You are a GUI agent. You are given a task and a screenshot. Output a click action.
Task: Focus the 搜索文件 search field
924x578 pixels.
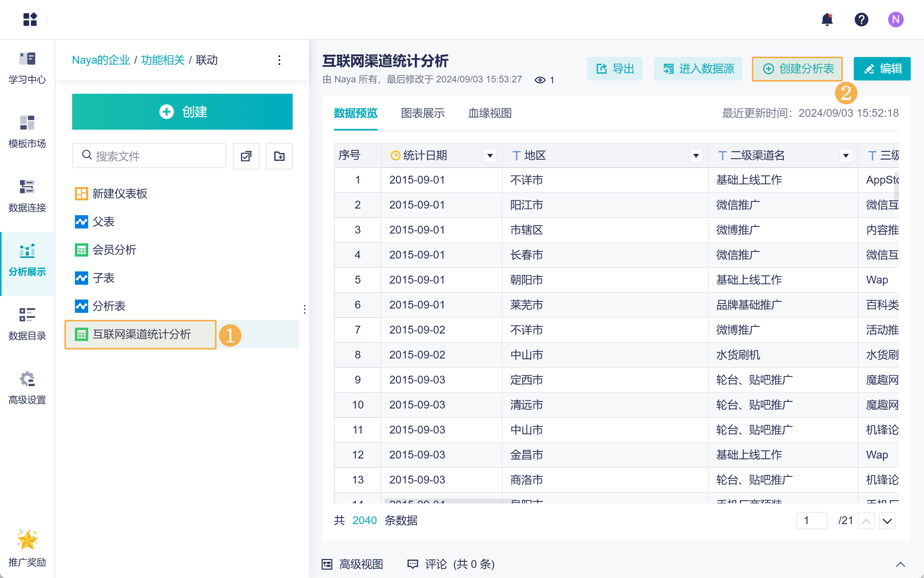(149, 155)
